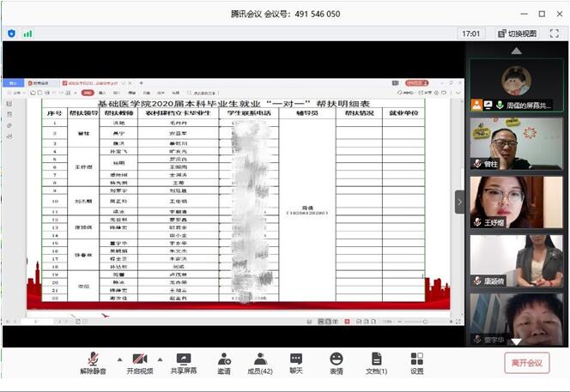This screenshot has height=392, width=570.
Task: Open the 文档(1) documents icon
Action: click(376, 363)
